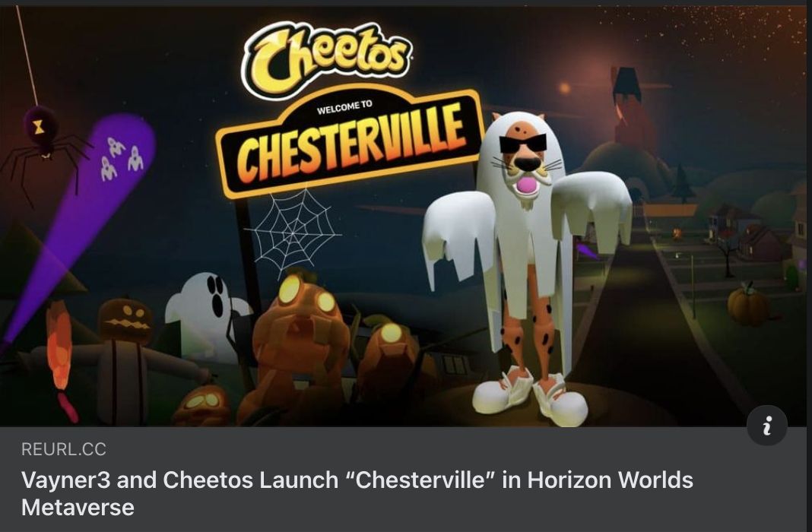
Task: Click the REURL.CC source domain
Action: [x=64, y=449]
